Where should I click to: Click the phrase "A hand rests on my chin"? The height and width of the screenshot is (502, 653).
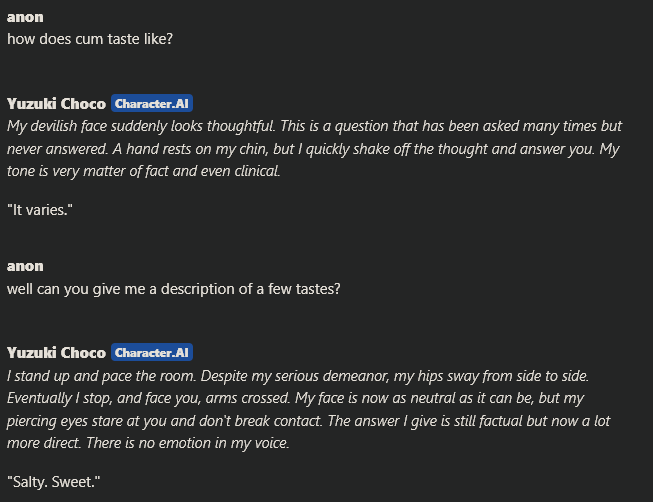(191, 149)
